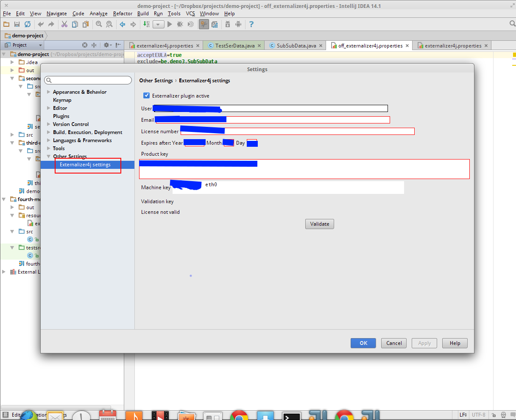Open Project panel gear options
516x420 pixels.
point(107,45)
